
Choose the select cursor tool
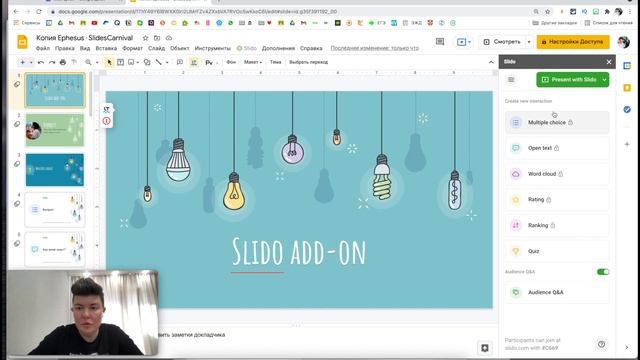pyautogui.click(x=109, y=62)
